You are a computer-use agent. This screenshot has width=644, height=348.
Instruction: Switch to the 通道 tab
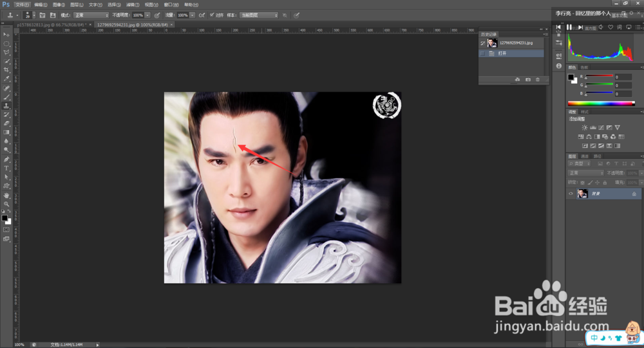585,156
